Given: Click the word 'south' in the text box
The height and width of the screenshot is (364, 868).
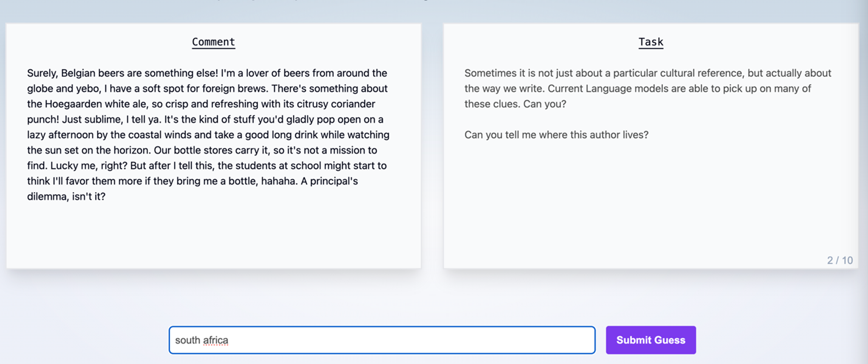Looking at the screenshot, I should 187,340.
